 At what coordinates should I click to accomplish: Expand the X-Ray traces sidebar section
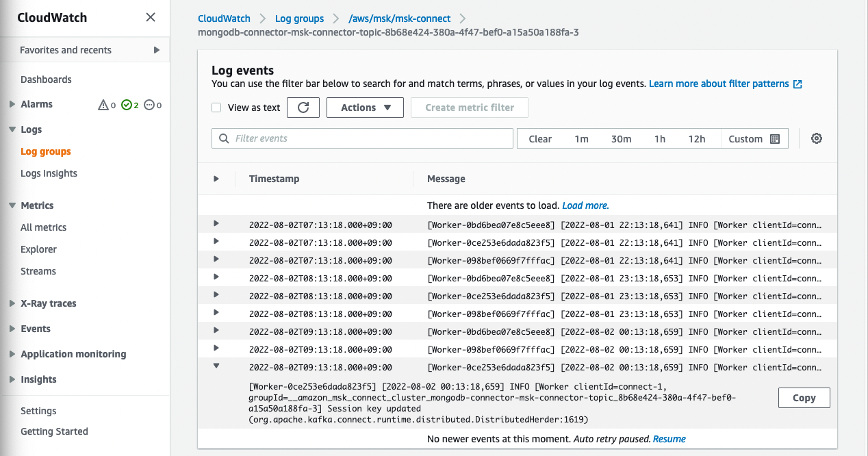[12, 303]
